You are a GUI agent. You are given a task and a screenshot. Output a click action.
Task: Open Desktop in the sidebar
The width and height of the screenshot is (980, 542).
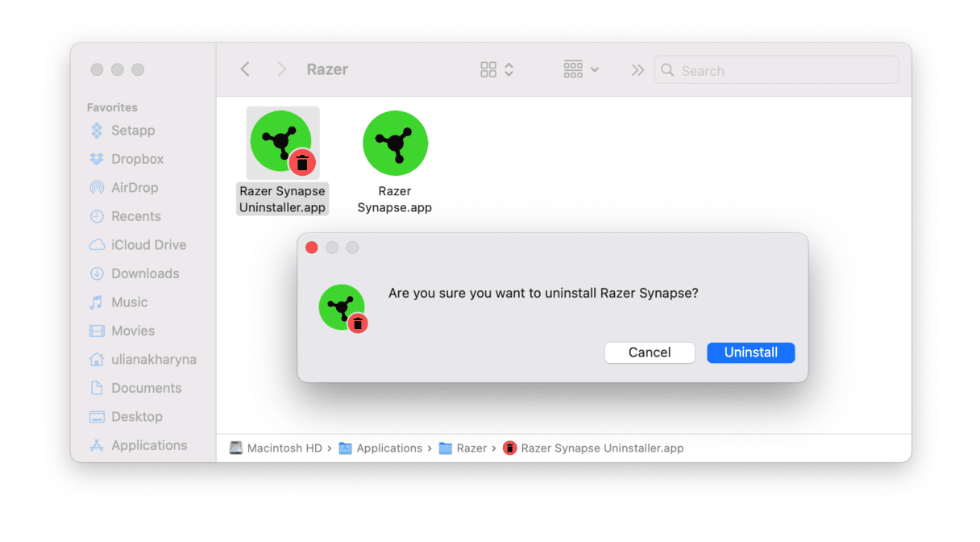[137, 417]
